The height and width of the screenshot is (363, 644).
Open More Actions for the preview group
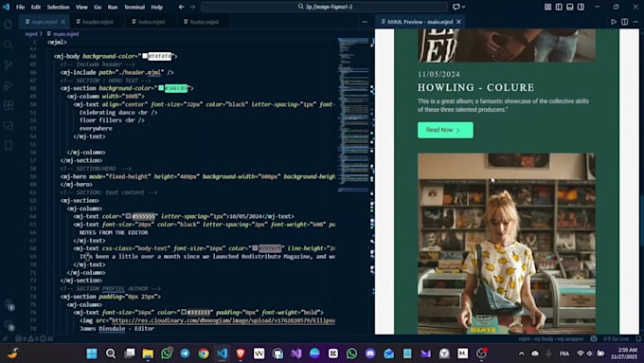tap(635, 22)
